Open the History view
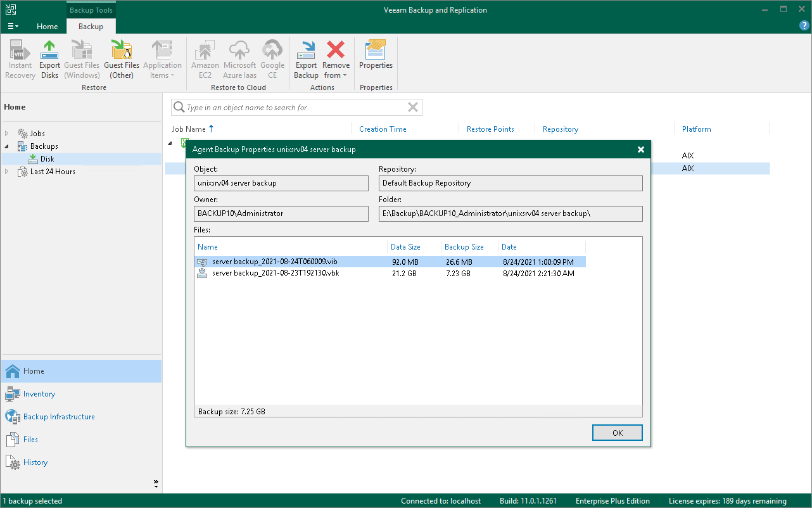Image resolution: width=812 pixels, height=508 pixels. [35, 462]
